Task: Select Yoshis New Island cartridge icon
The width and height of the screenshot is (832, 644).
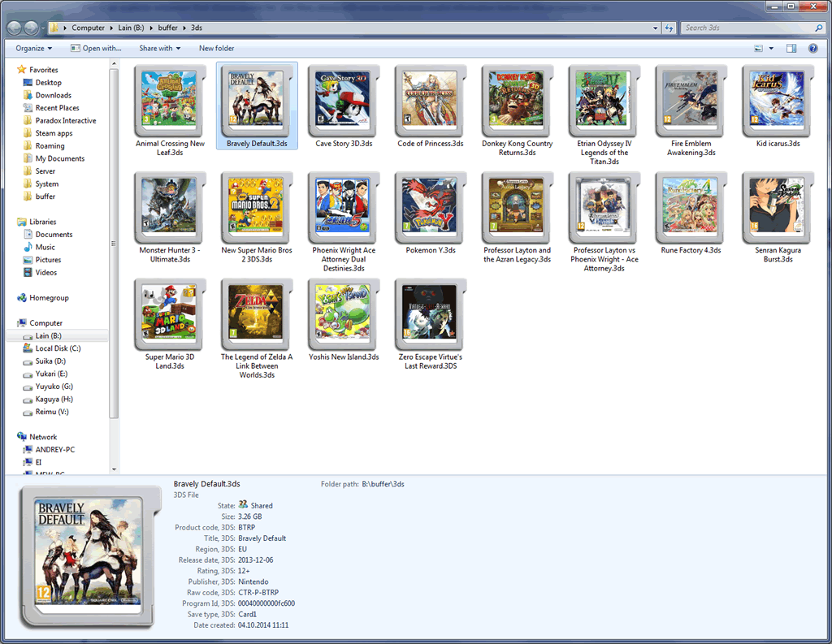Action: tap(344, 314)
